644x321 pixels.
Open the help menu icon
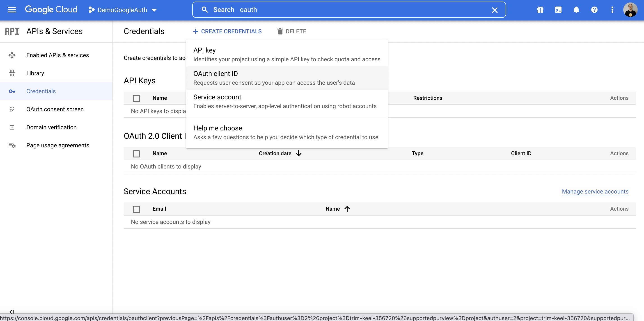[x=594, y=10]
